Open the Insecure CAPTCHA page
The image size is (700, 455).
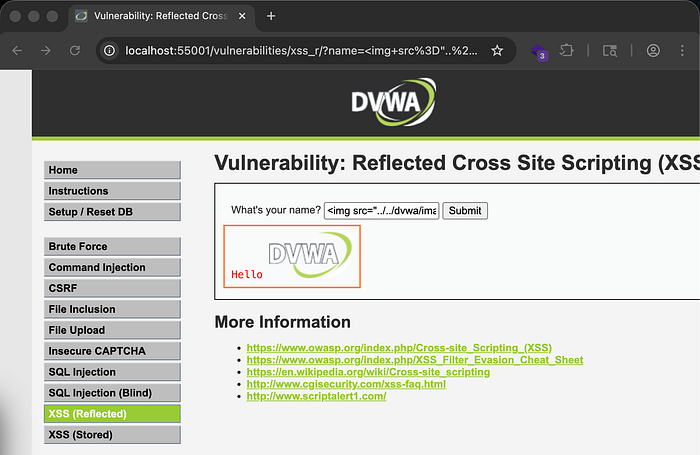pos(112,351)
